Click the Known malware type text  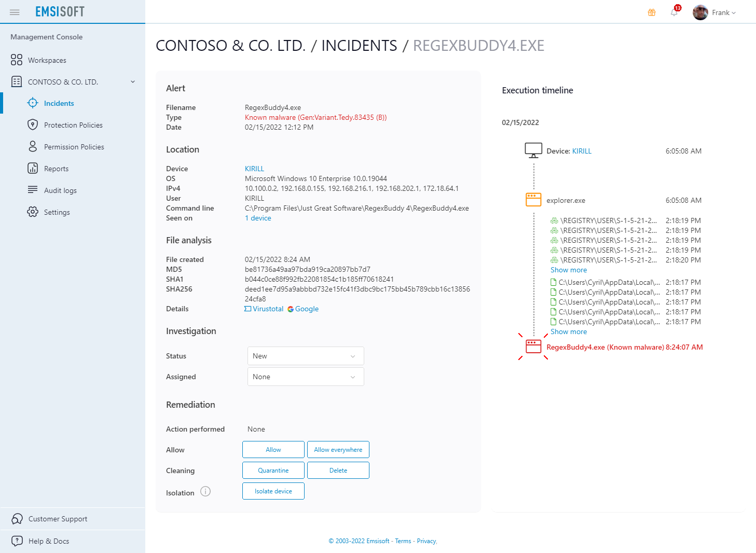tap(315, 117)
